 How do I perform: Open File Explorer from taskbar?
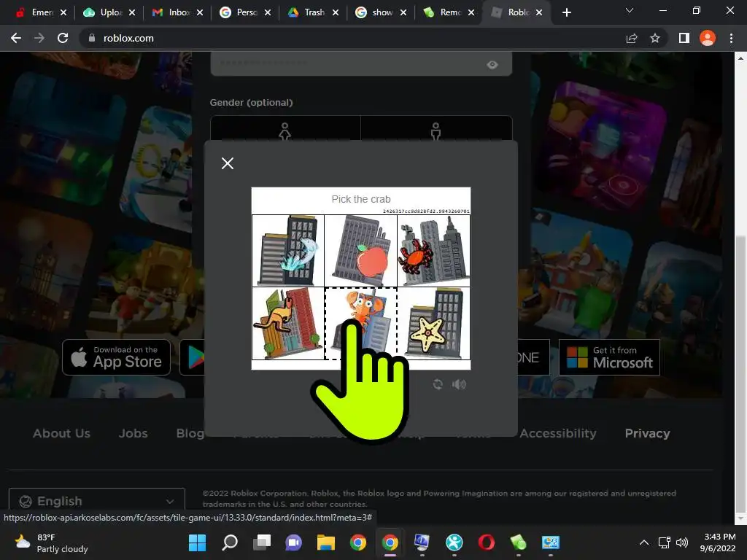326,542
